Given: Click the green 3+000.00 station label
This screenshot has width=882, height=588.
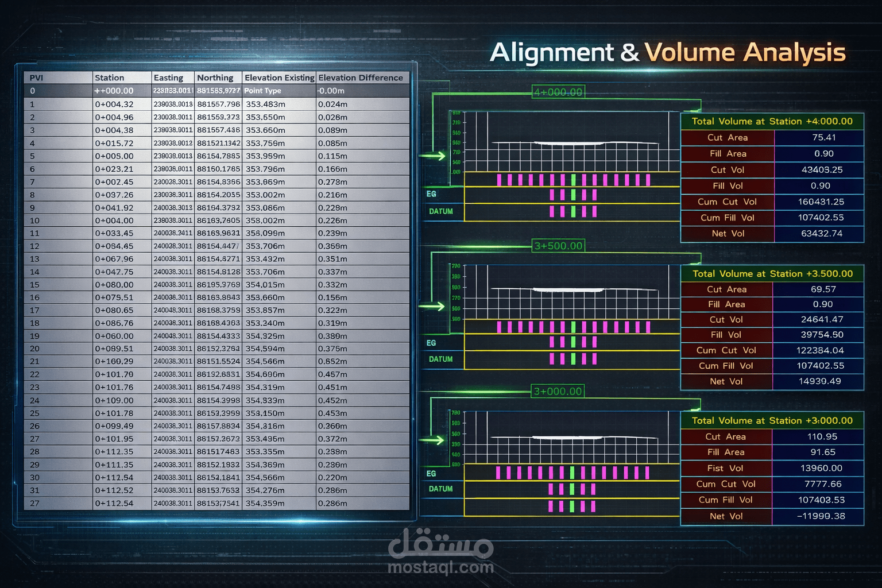Looking at the screenshot, I should 558,391.
